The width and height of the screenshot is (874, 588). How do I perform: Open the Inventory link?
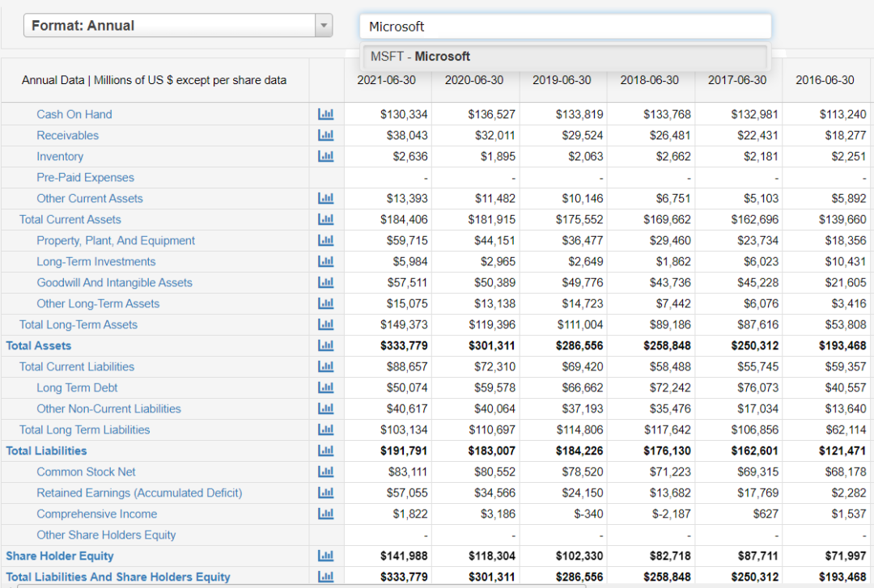pos(60,157)
